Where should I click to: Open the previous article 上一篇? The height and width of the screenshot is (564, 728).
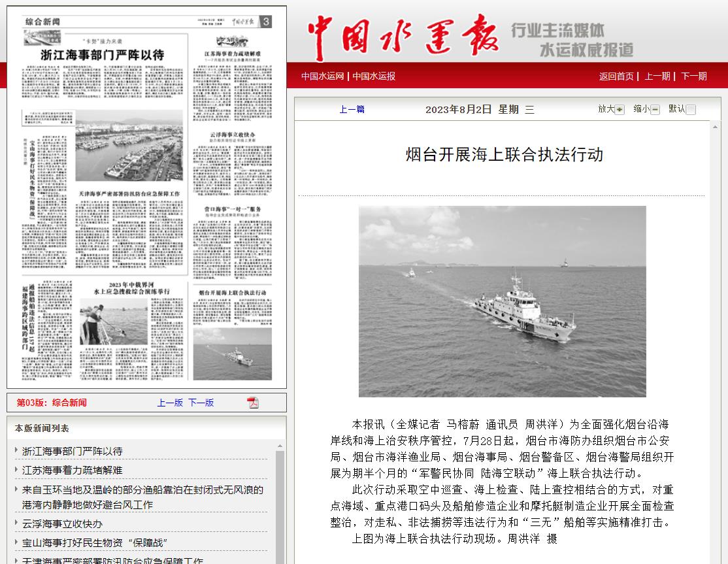[352, 110]
